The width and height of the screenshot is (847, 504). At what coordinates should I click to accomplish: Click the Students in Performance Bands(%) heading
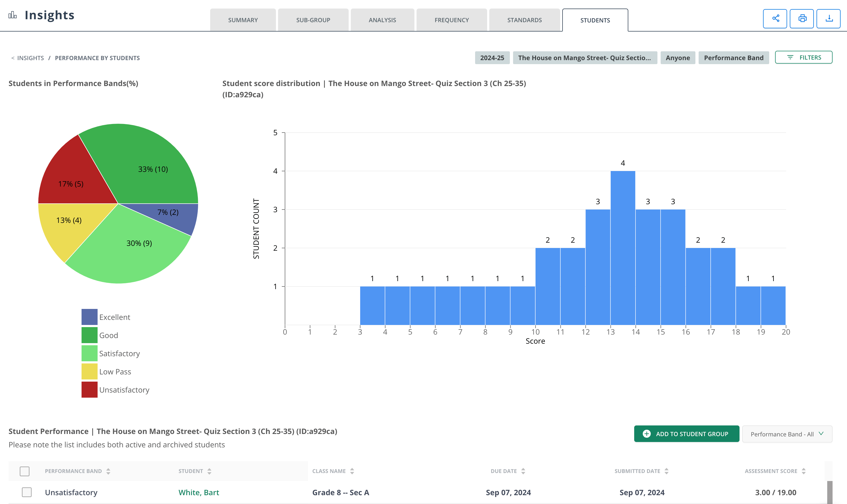(x=73, y=83)
